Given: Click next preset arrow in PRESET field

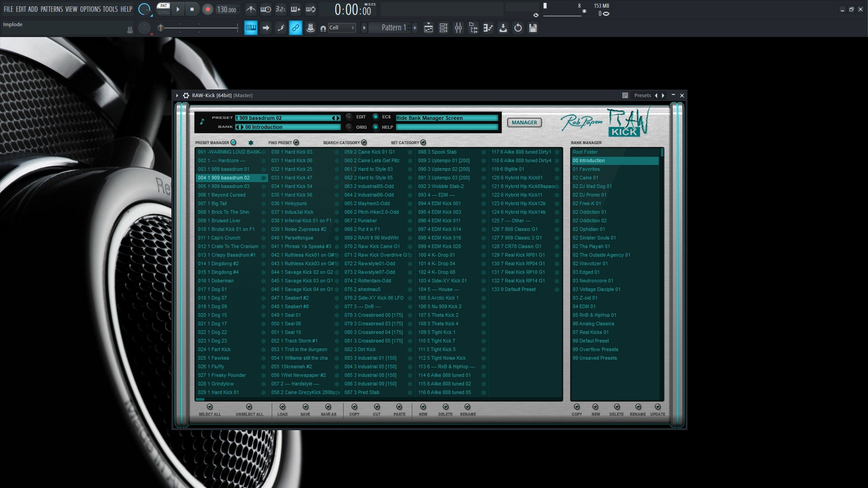Looking at the screenshot, I should tap(338, 118).
